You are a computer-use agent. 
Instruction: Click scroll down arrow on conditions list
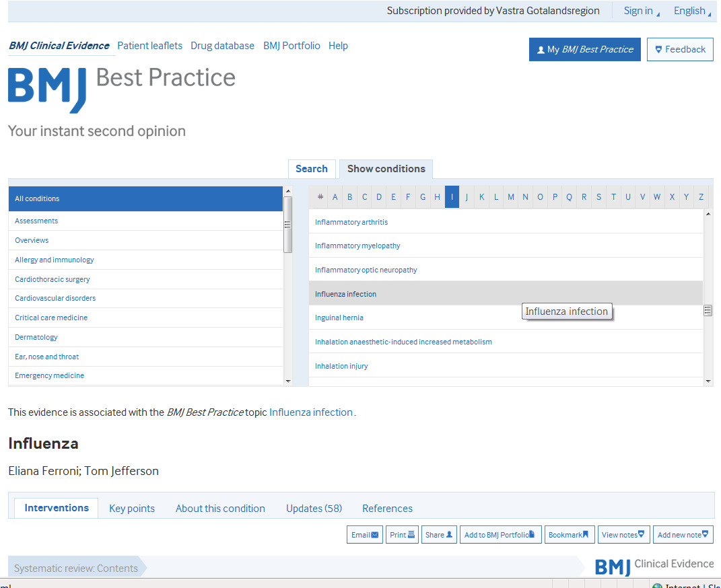[x=708, y=381]
